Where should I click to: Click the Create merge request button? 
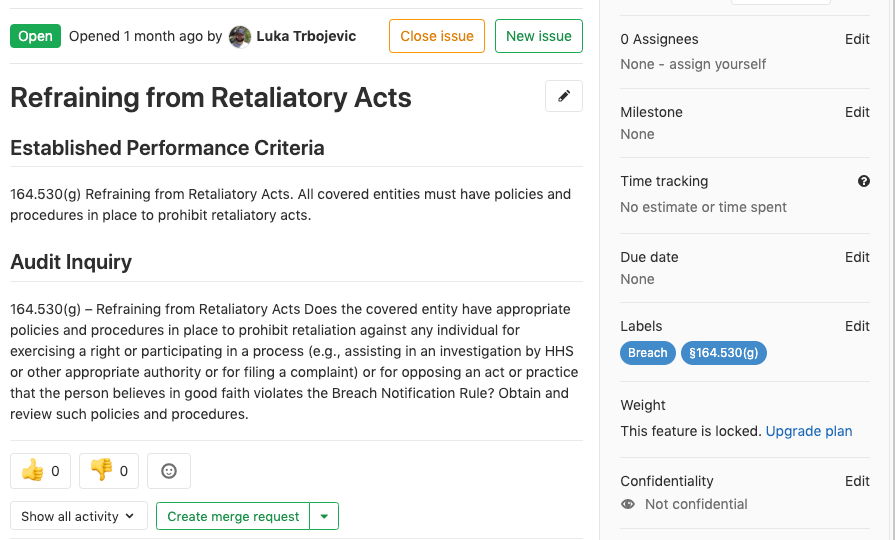tap(233, 516)
